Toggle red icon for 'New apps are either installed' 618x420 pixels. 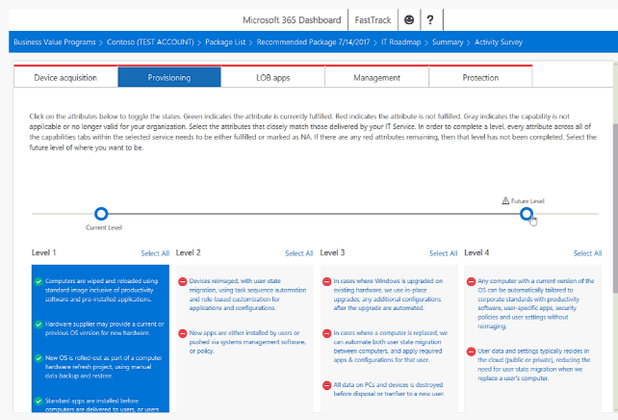coord(182,333)
